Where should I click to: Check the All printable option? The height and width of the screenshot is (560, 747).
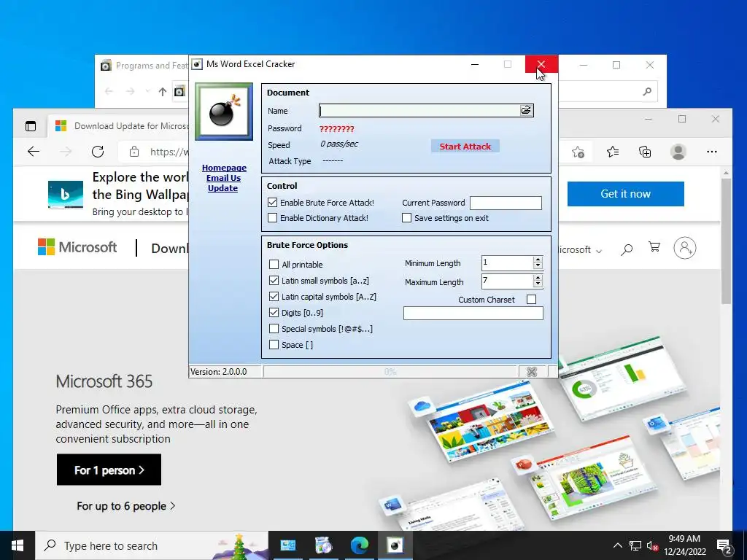pos(274,264)
